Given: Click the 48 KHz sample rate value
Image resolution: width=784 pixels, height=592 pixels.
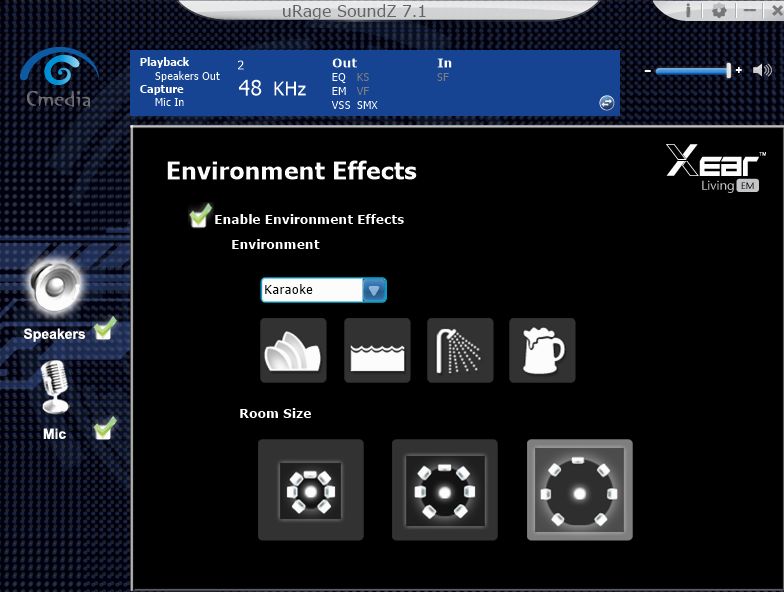Looking at the screenshot, I should click(272, 88).
